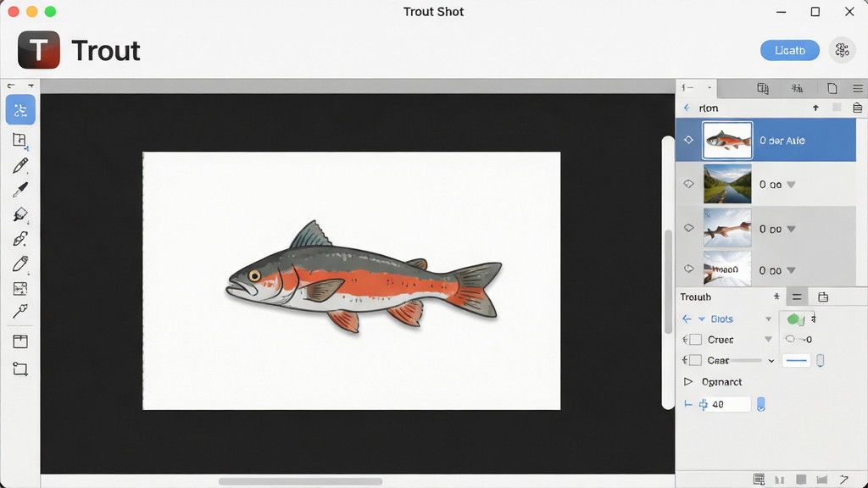Check the Cear checkbox
Image resolution: width=868 pixels, height=488 pixels.
(696, 360)
